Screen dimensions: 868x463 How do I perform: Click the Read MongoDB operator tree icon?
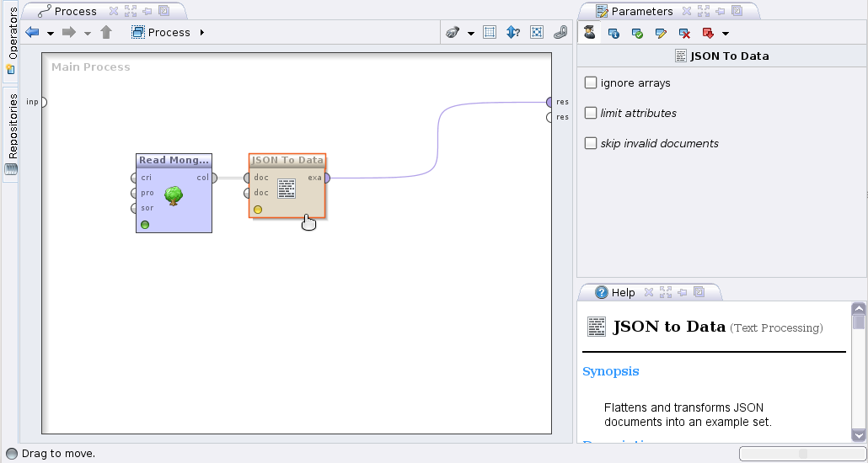click(174, 195)
